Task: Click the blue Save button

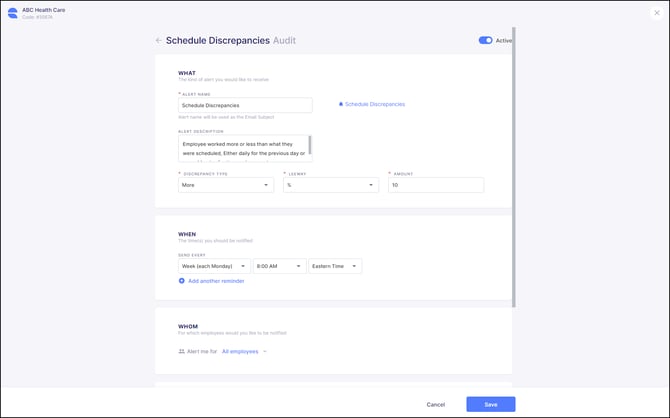Action: [491, 404]
